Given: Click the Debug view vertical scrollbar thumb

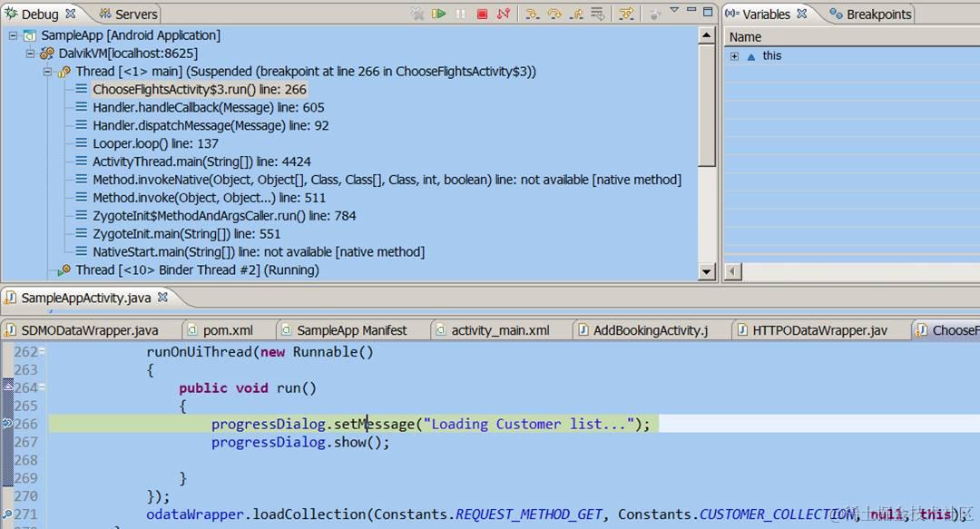Looking at the screenshot, I should [x=706, y=105].
